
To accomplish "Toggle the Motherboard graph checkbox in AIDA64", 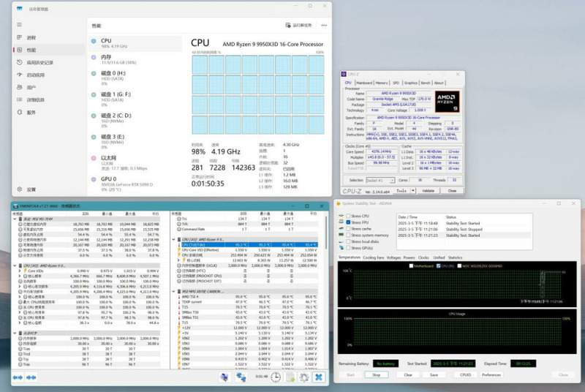I will pyautogui.click(x=411, y=266).
